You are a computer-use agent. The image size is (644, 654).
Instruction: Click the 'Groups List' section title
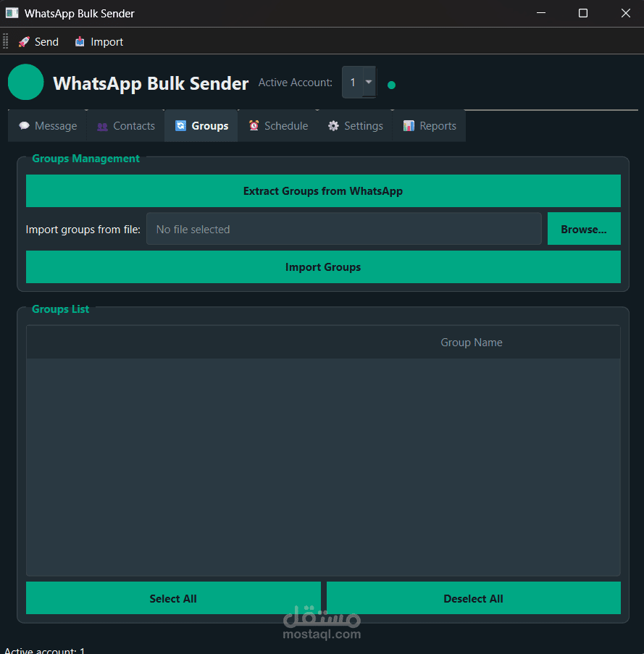(60, 309)
